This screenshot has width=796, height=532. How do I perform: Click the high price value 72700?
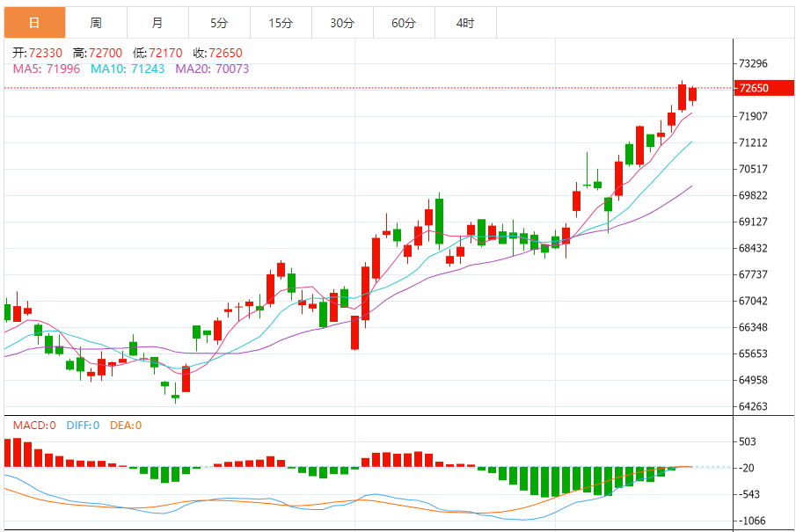(106, 53)
